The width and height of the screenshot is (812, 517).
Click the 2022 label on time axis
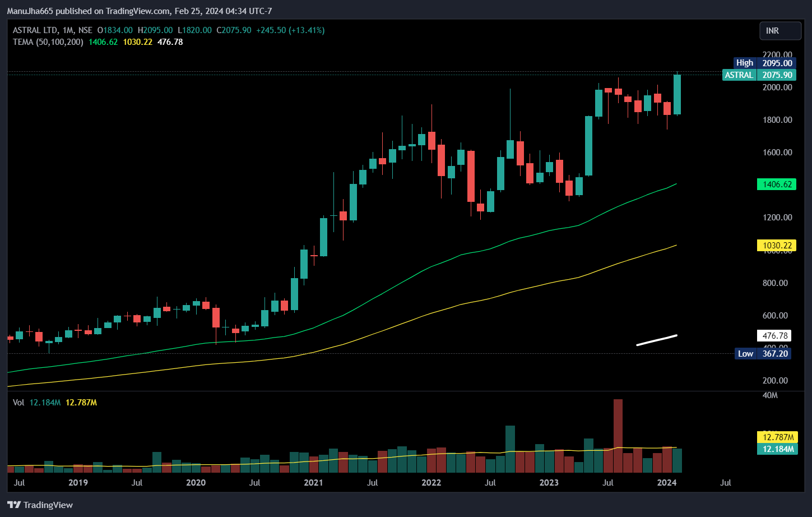[431, 483]
